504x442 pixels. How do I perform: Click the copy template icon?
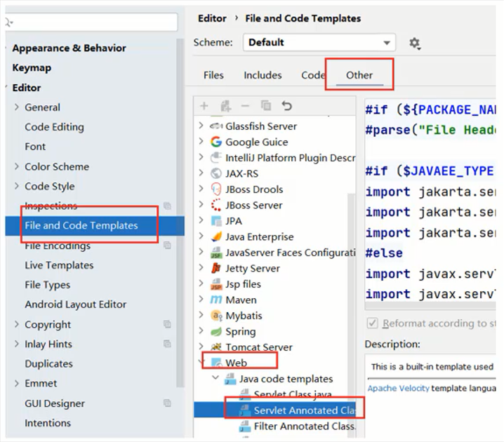(266, 106)
